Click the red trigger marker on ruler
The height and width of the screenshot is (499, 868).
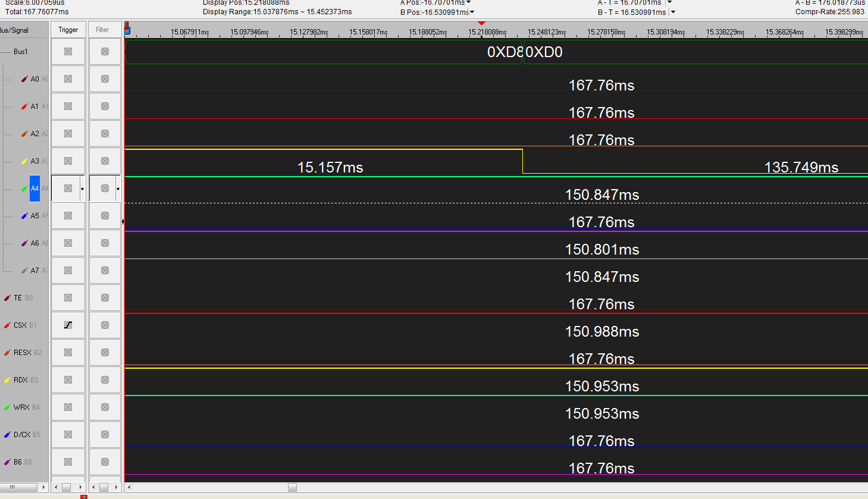click(x=482, y=23)
